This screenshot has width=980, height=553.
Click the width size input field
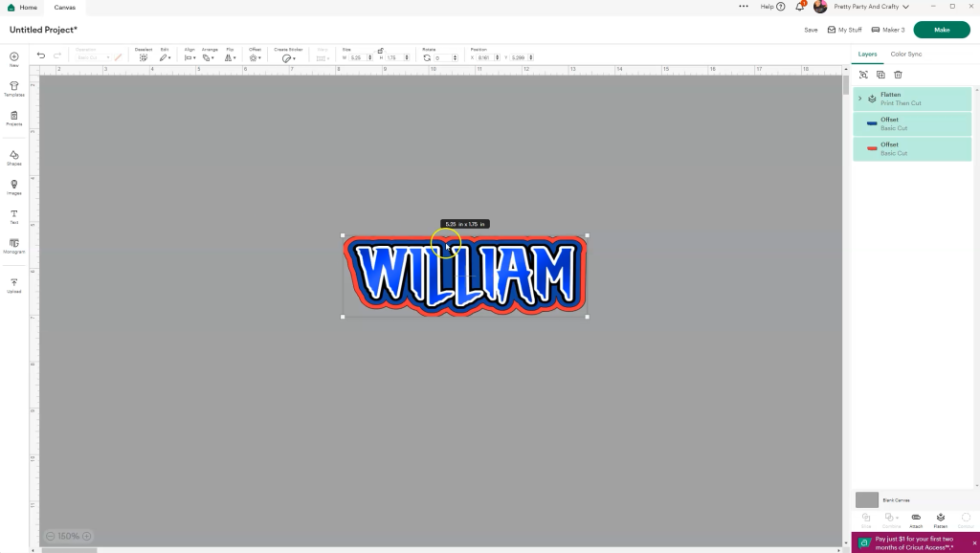(357, 57)
